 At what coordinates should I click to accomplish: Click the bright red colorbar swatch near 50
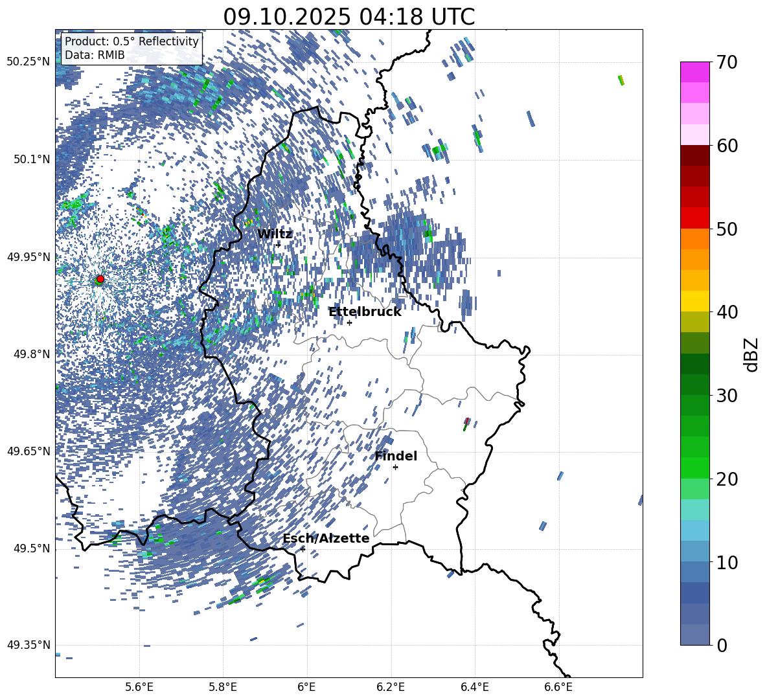tap(694, 218)
